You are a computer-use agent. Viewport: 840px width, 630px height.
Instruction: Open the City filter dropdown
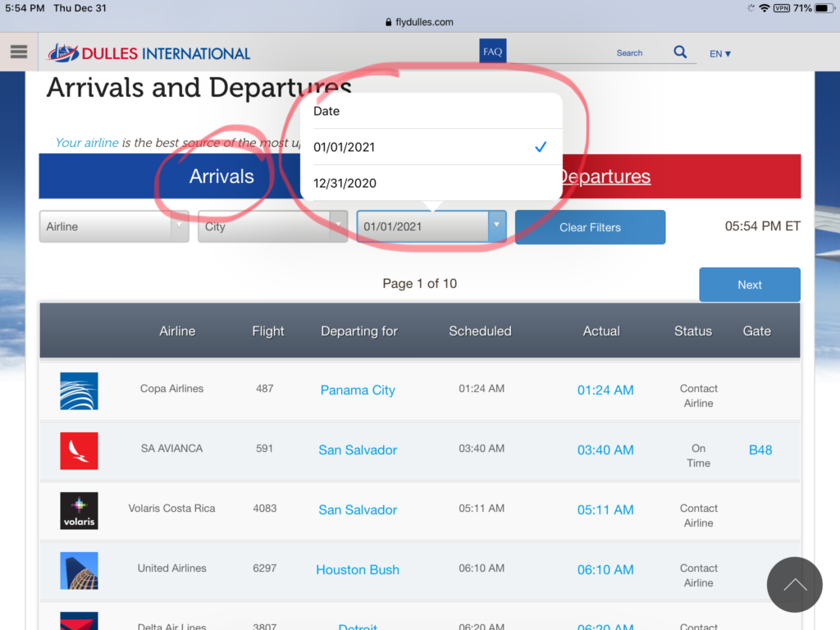pyautogui.click(x=272, y=226)
